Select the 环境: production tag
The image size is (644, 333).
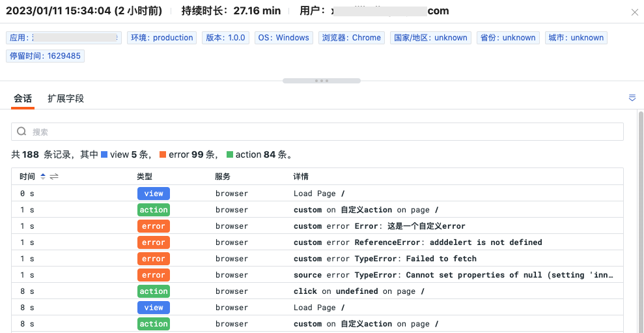pyautogui.click(x=162, y=38)
